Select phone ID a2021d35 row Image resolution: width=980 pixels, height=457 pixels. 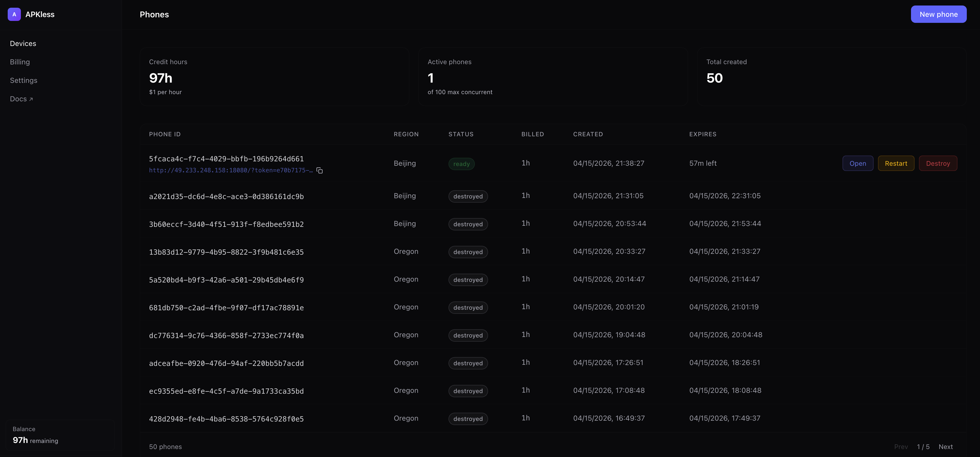coord(226,197)
